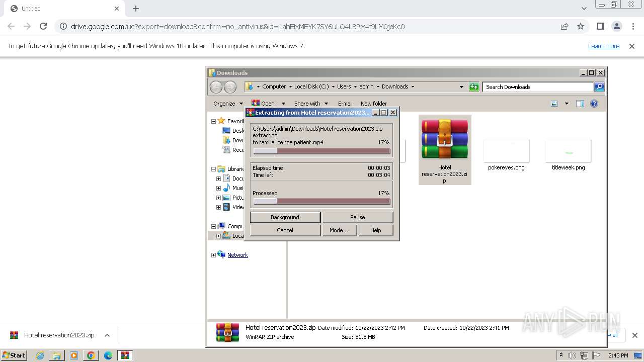Open the Chrome profile avatar
Screen dimensions: 644x362
click(x=616, y=26)
